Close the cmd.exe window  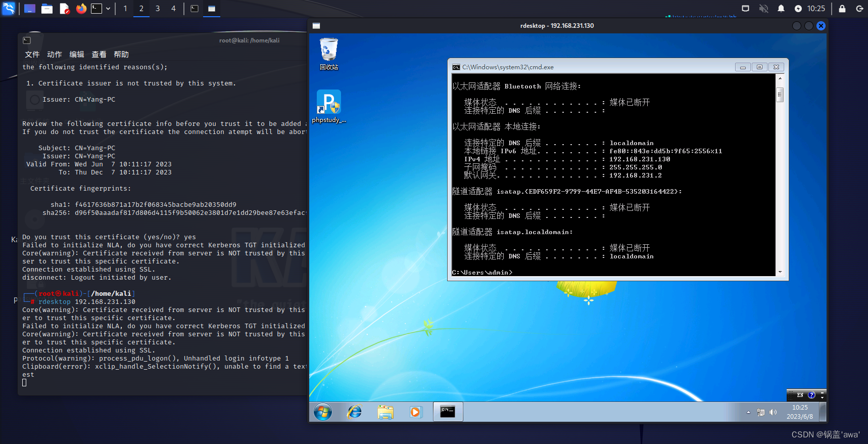pyautogui.click(x=777, y=67)
